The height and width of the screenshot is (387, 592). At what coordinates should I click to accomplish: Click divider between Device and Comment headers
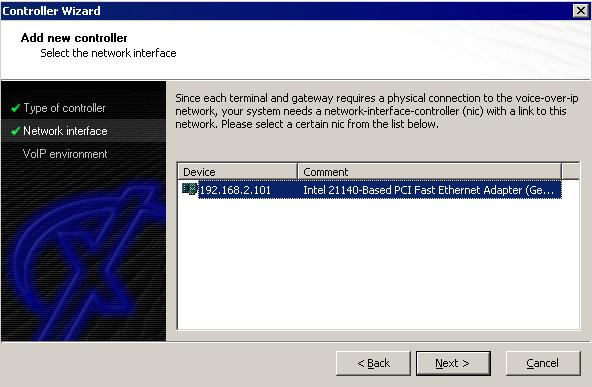298,172
